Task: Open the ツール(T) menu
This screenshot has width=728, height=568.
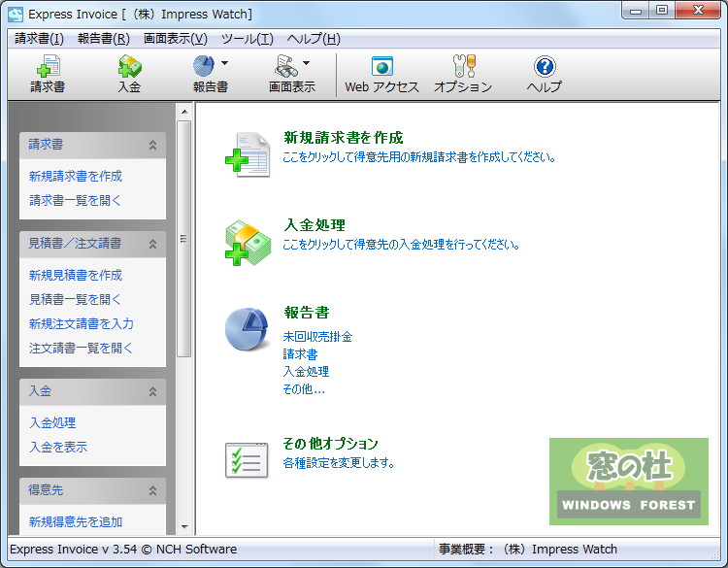Action: (247, 39)
